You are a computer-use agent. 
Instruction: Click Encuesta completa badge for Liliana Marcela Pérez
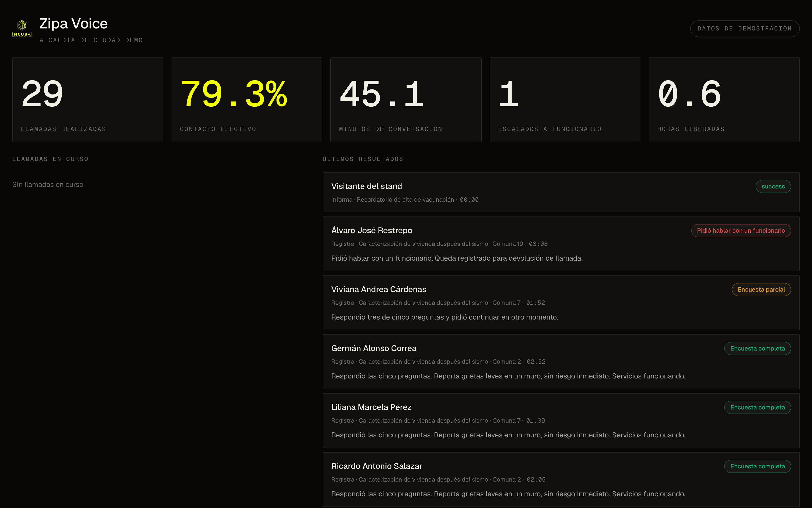(x=758, y=407)
